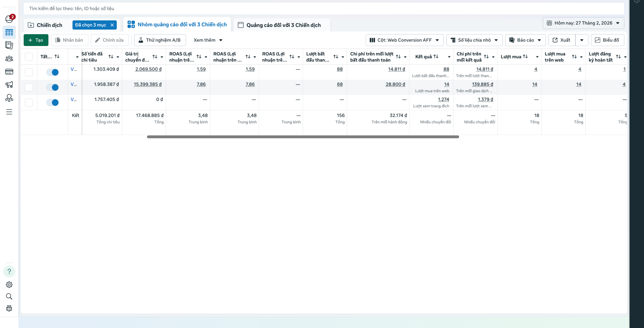Open the Help question mark icon
The image size is (644, 328).
coord(9,271)
